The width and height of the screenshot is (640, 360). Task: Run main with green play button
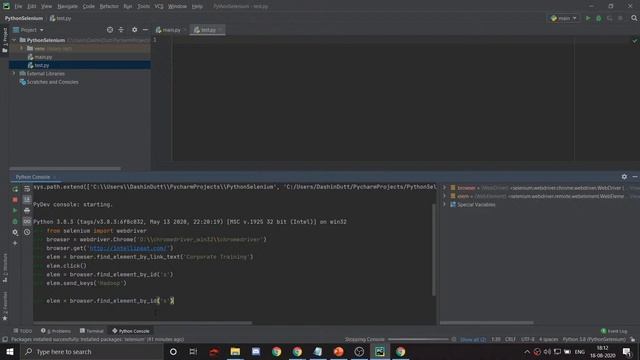pos(588,18)
